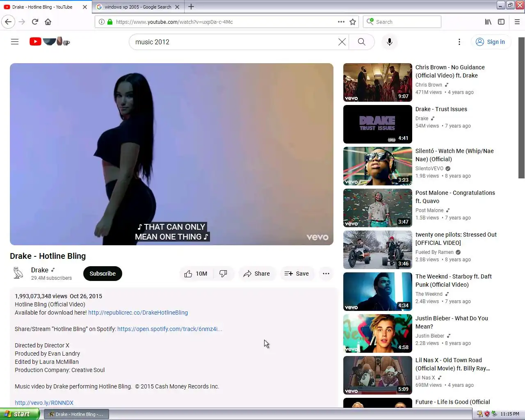Viewport: 525px width, 420px height.
Task: Show site information icon in address bar
Action: [102, 22]
